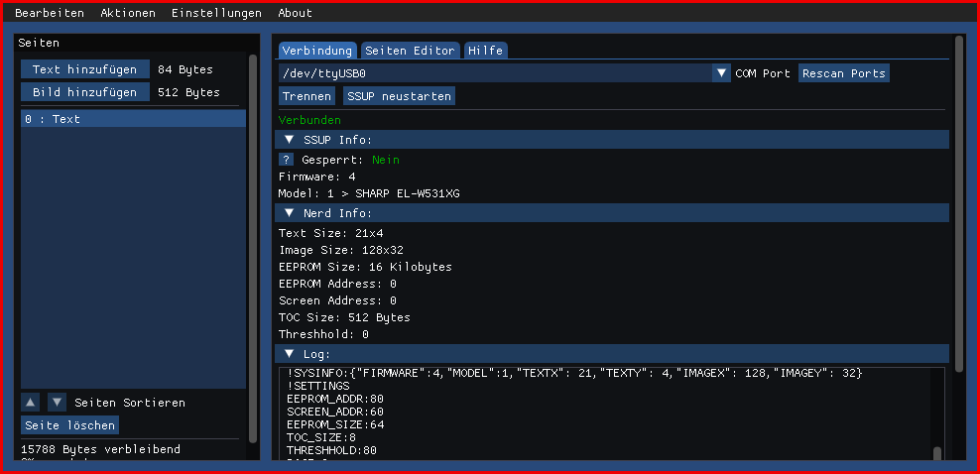Open the Bearbeiten menu
980x474 pixels.
pos(50,13)
